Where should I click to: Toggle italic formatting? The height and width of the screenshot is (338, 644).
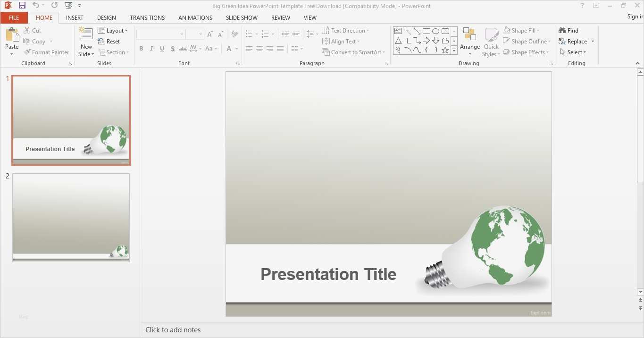click(151, 49)
